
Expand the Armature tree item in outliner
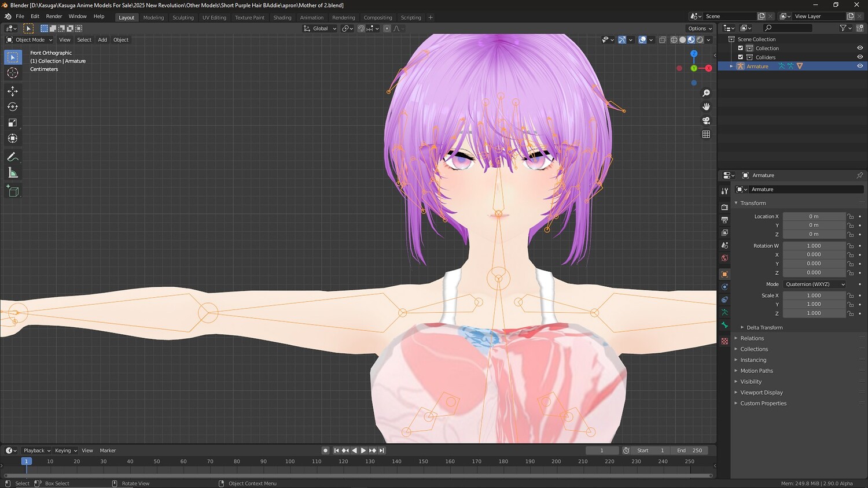[x=731, y=66]
